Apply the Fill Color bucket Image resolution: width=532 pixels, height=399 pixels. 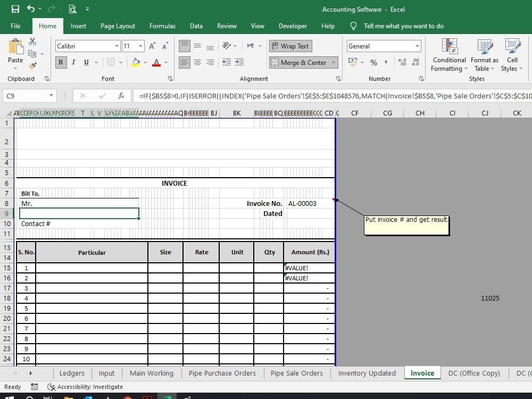pyautogui.click(x=136, y=63)
